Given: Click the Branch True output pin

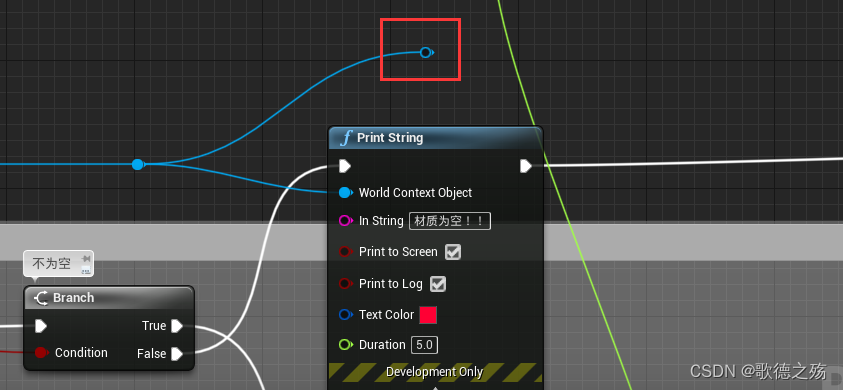Looking at the screenshot, I should [177, 326].
